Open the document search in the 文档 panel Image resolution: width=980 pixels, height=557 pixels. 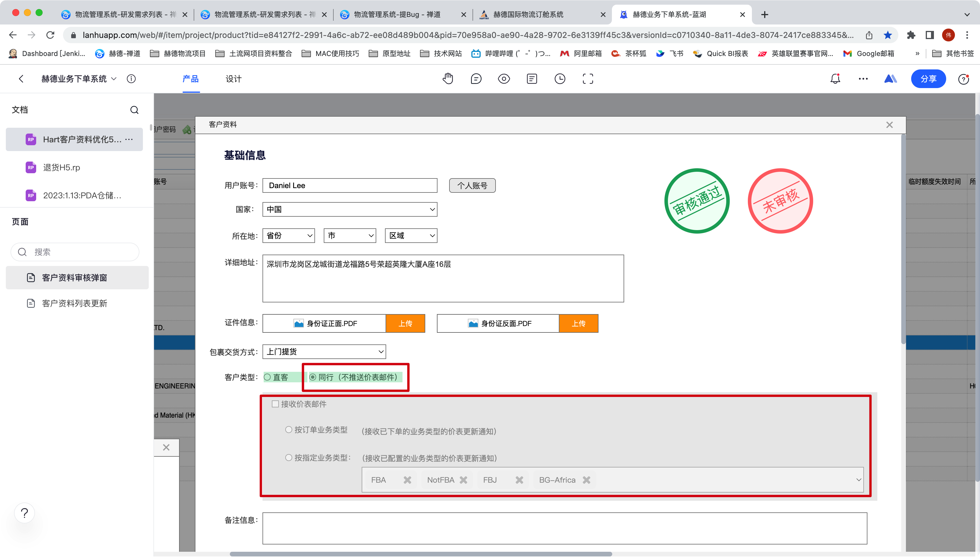click(134, 110)
